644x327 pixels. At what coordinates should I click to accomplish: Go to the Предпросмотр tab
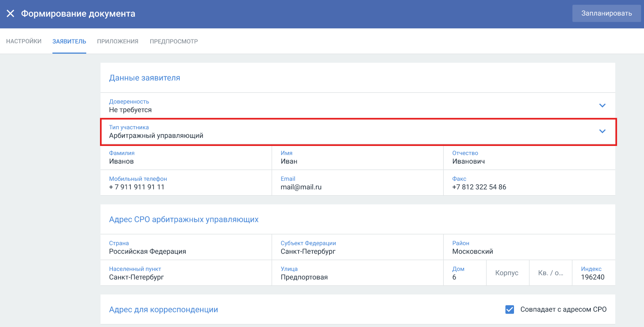(x=174, y=42)
